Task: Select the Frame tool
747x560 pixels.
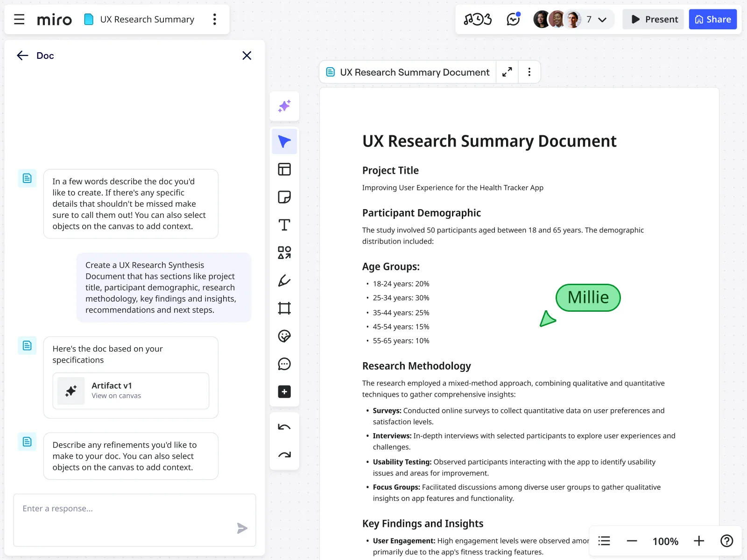Action: point(284,308)
